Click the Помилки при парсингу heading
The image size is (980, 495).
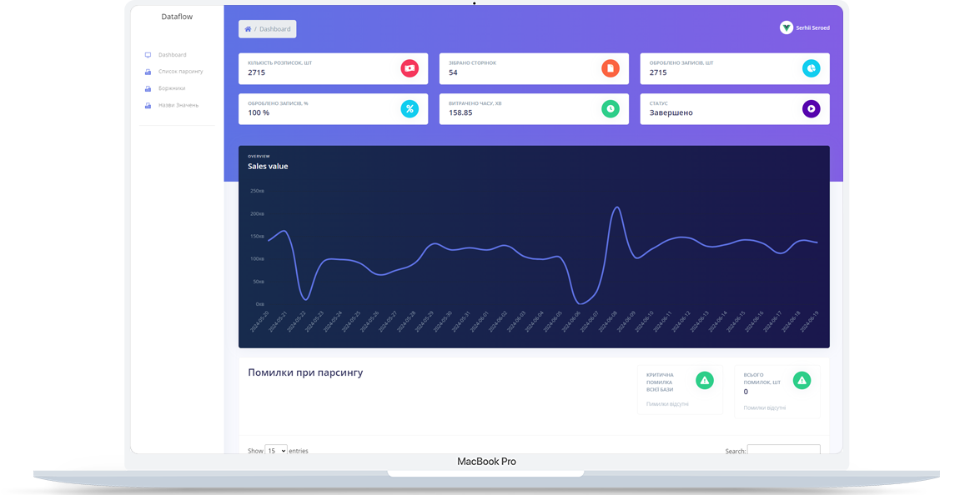pos(305,372)
